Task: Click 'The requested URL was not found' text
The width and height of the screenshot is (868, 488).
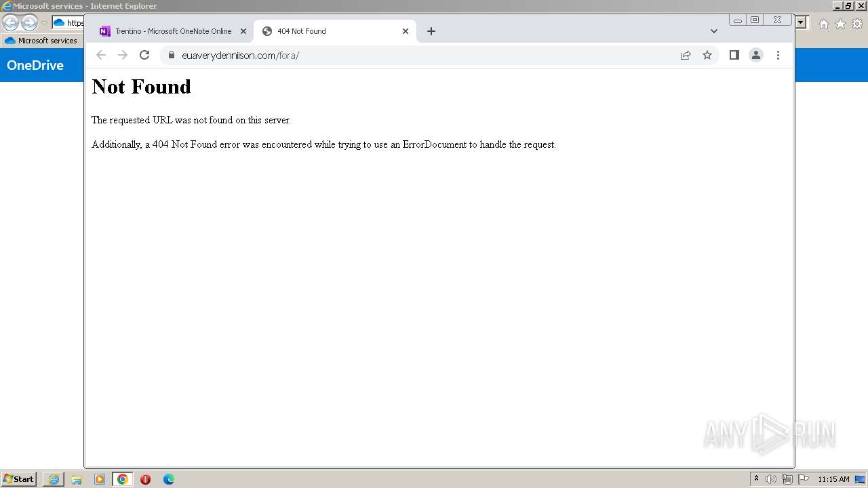Action: pos(191,120)
